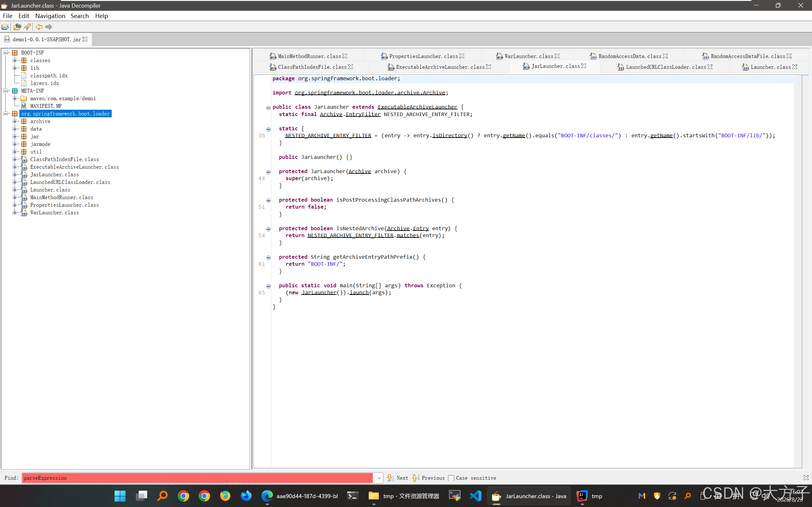Click the IntelliJ tmp taskbar item
Screen dimensions: 812x507
pos(590,496)
